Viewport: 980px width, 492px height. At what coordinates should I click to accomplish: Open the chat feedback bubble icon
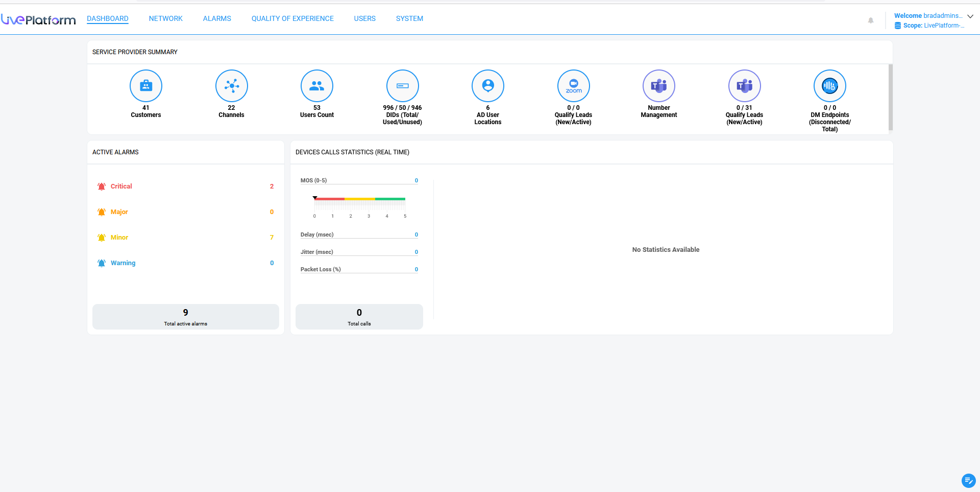coord(968,481)
